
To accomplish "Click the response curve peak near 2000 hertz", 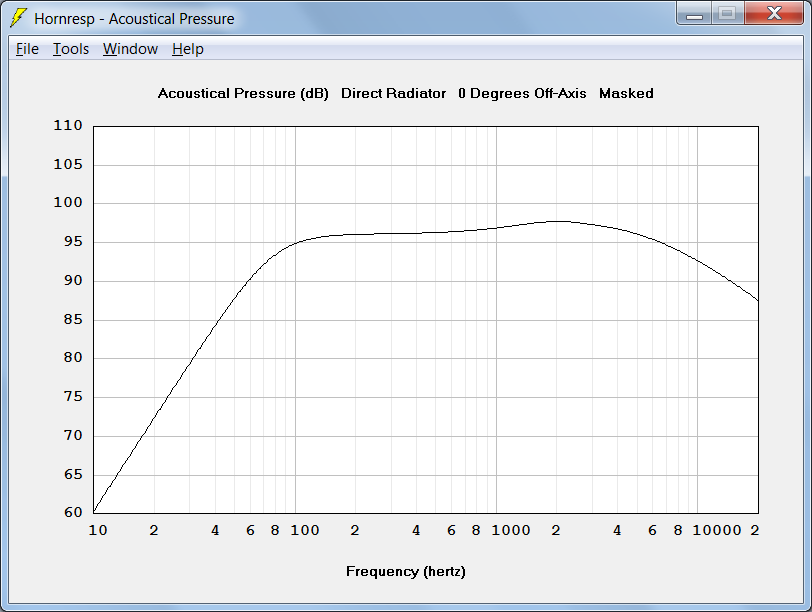I will click(x=557, y=221).
